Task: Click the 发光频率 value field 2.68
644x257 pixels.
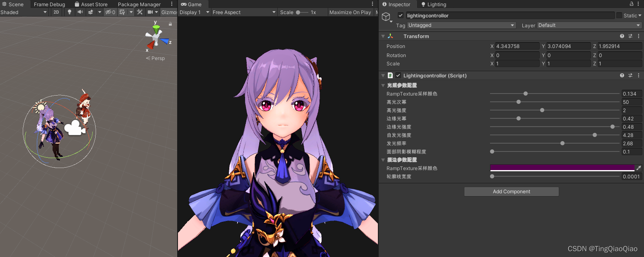Action: [632, 143]
